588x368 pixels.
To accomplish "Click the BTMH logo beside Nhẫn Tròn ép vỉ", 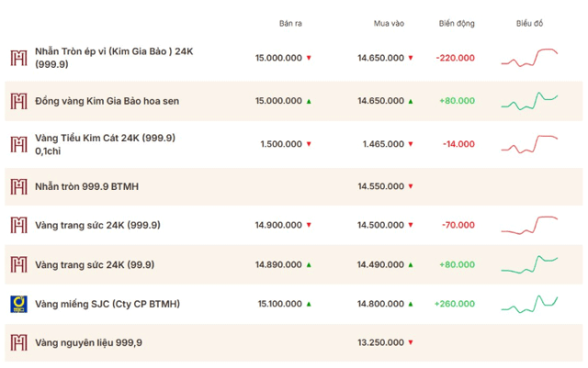I will (x=18, y=58).
